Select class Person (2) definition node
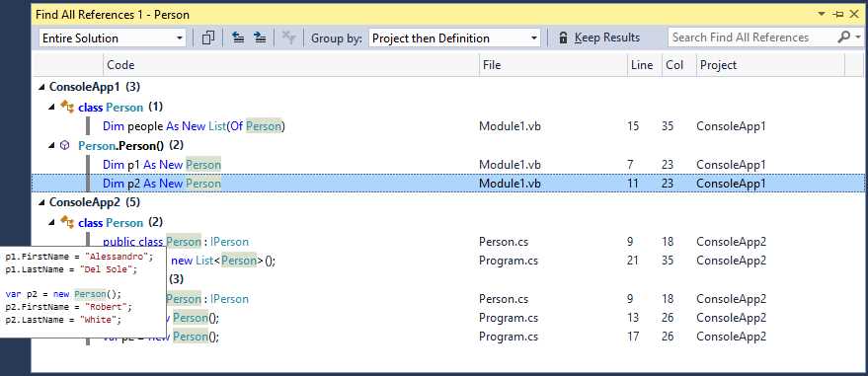 (120, 222)
